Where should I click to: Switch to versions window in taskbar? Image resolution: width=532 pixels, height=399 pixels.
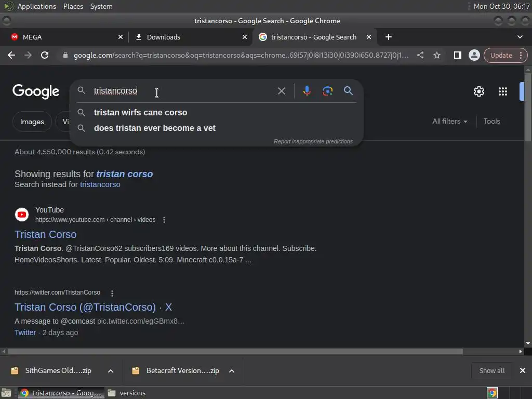127,393
